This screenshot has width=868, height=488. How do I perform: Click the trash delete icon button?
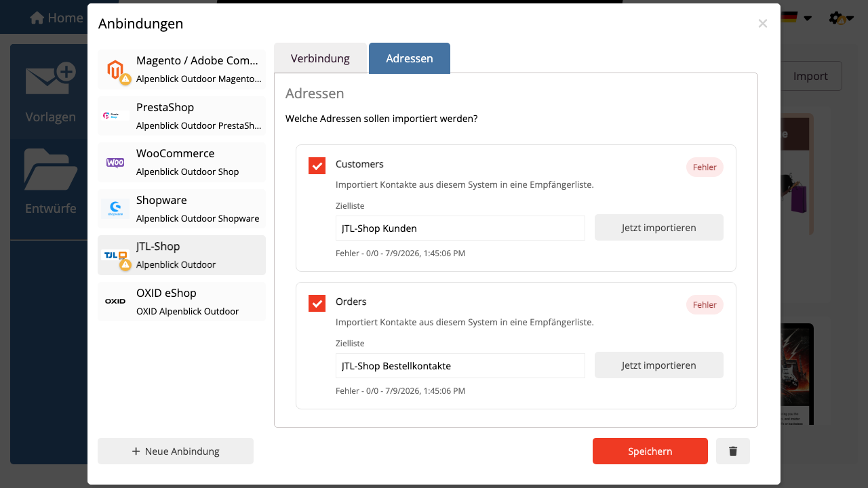733,451
